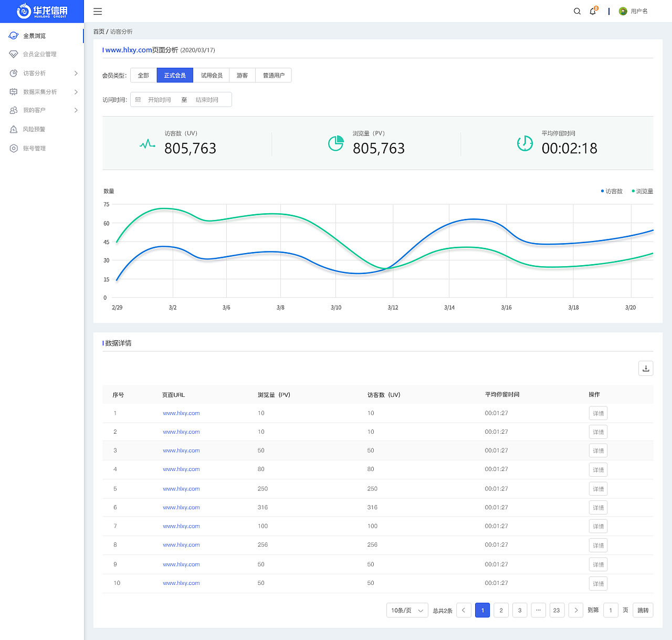This screenshot has width=672, height=640.
Task: Click the user avatar icon
Action: [x=623, y=11]
